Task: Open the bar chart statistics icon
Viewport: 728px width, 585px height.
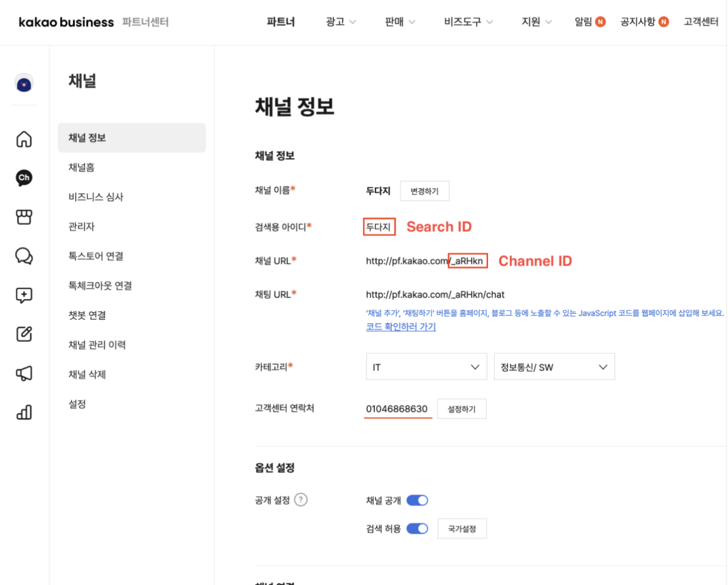Action: [x=24, y=412]
